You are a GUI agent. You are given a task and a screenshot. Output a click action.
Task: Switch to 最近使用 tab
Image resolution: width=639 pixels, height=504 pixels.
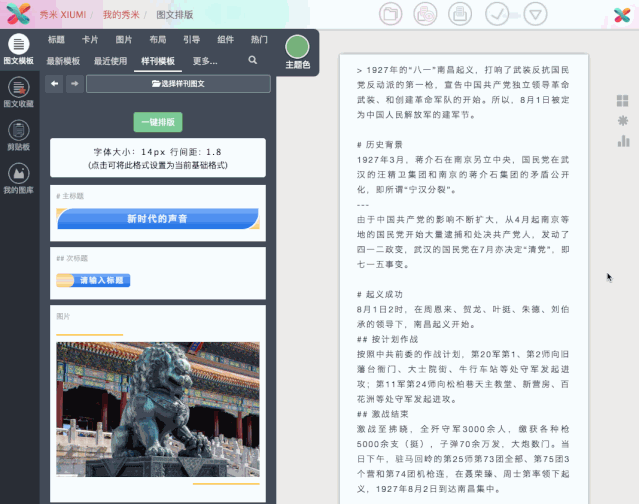tap(110, 61)
